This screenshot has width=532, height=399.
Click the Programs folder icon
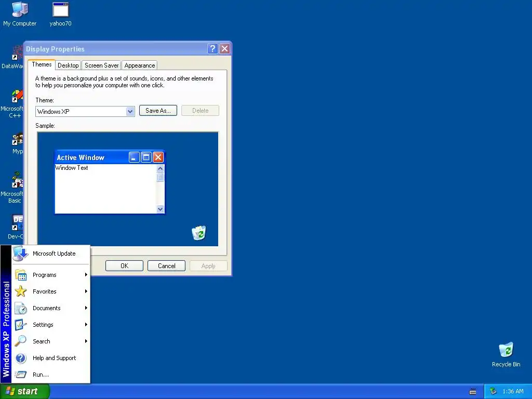coord(21,275)
